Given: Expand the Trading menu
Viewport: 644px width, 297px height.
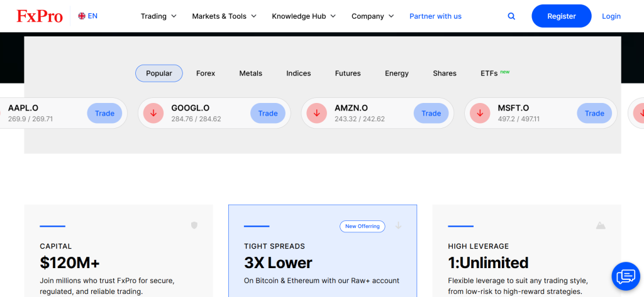Looking at the screenshot, I should (x=158, y=16).
